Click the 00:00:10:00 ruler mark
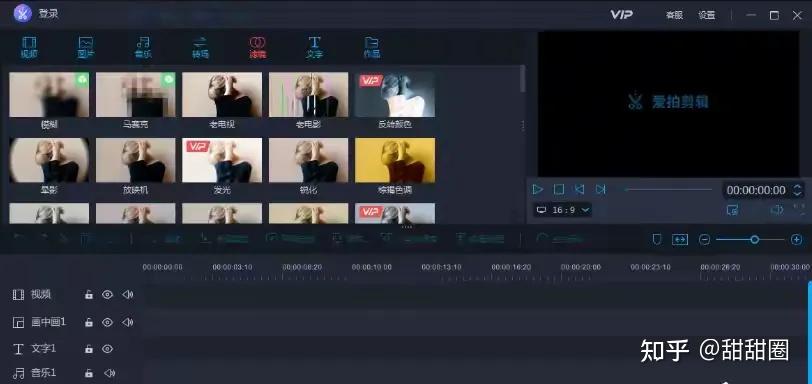 click(372, 267)
